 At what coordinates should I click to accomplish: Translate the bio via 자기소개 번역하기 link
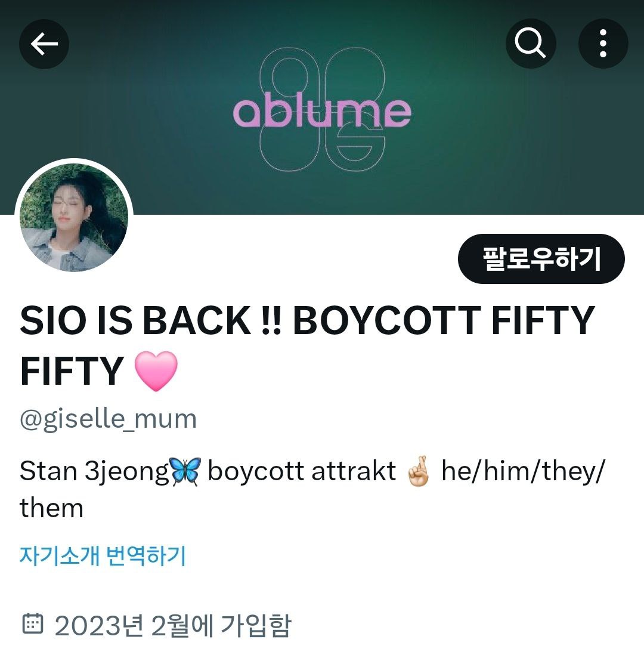click(103, 556)
